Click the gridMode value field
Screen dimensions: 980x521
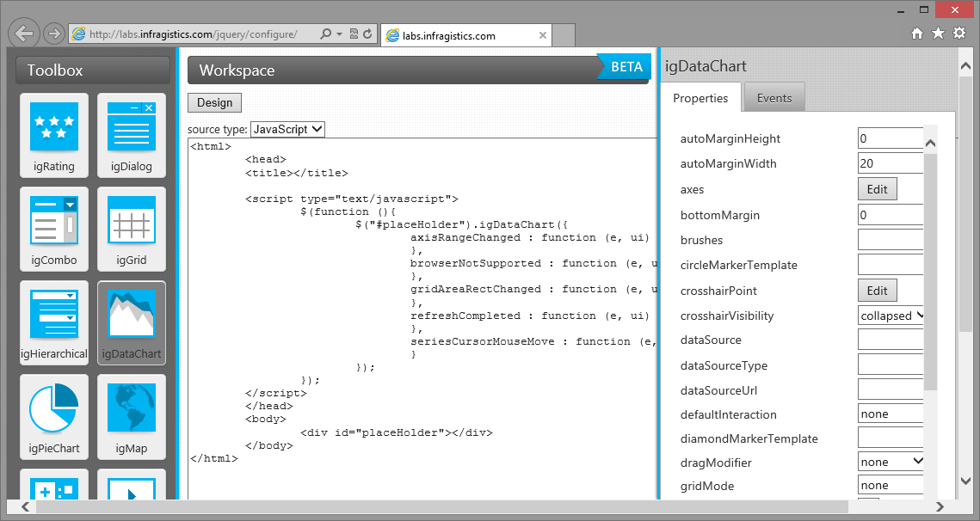click(891, 486)
